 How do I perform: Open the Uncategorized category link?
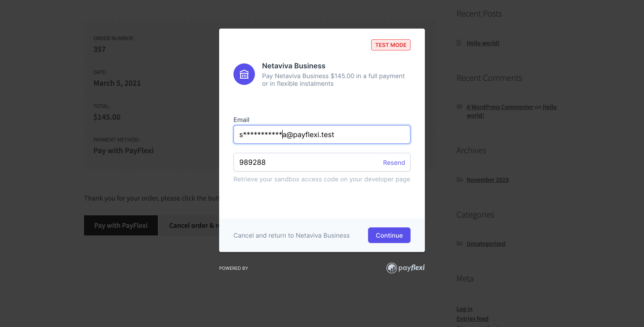[x=486, y=243]
